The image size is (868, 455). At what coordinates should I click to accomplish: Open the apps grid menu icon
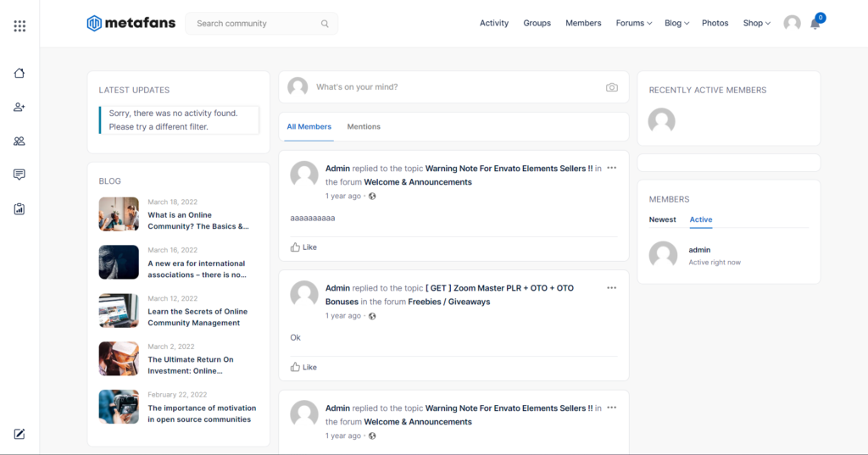[19, 26]
